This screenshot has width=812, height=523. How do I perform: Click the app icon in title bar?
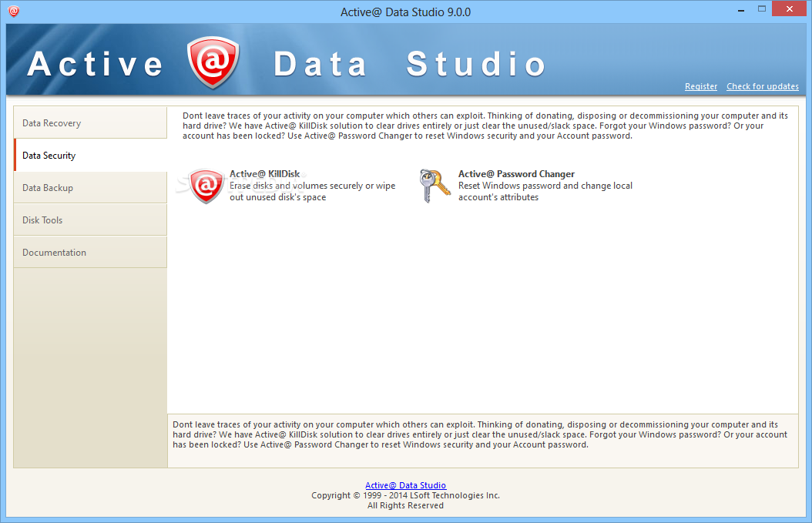[x=14, y=11]
